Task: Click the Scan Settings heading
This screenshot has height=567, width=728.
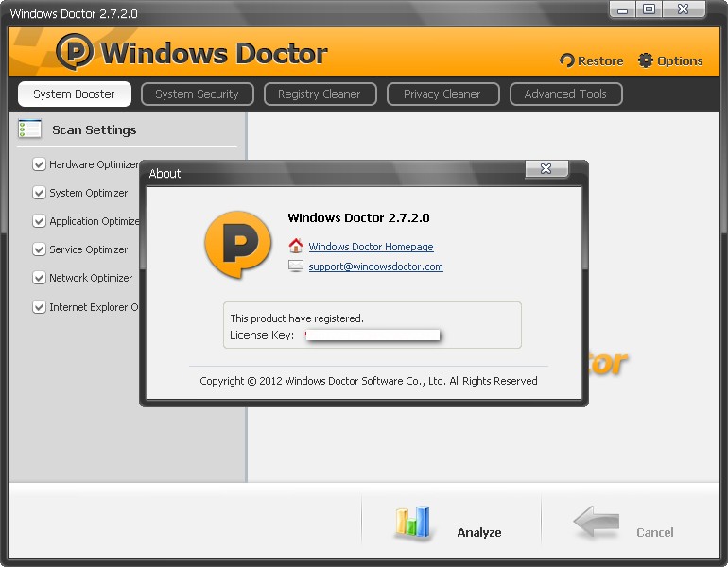Action: (x=95, y=129)
